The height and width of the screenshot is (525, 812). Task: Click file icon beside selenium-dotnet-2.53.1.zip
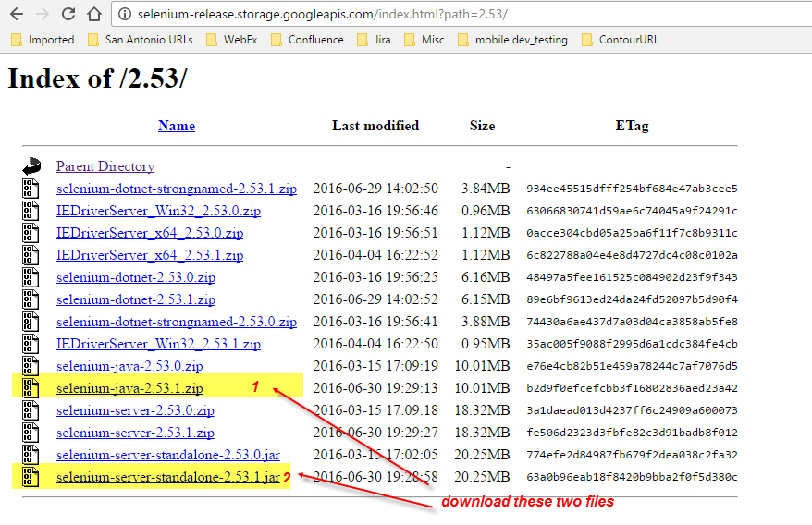coord(31,299)
